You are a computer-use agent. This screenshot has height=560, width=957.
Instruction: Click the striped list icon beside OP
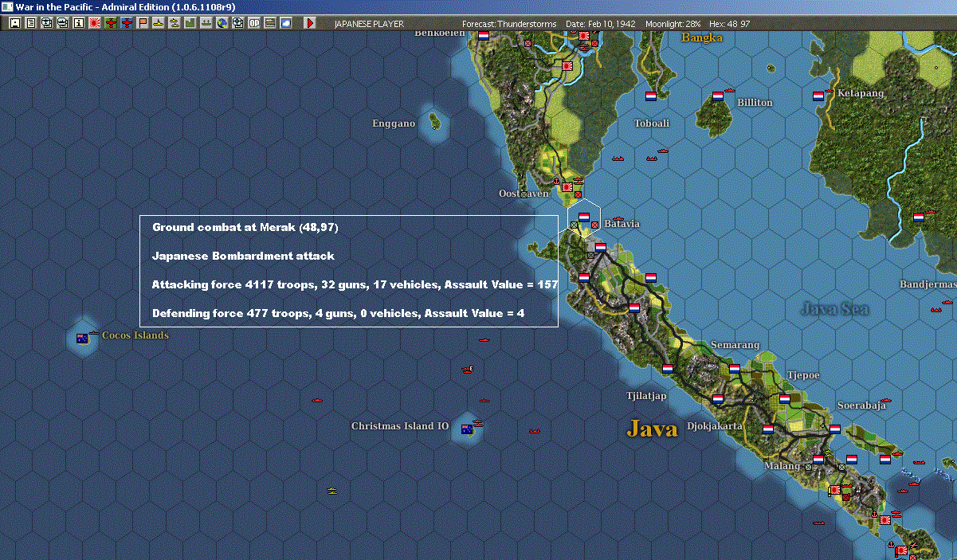tap(270, 23)
